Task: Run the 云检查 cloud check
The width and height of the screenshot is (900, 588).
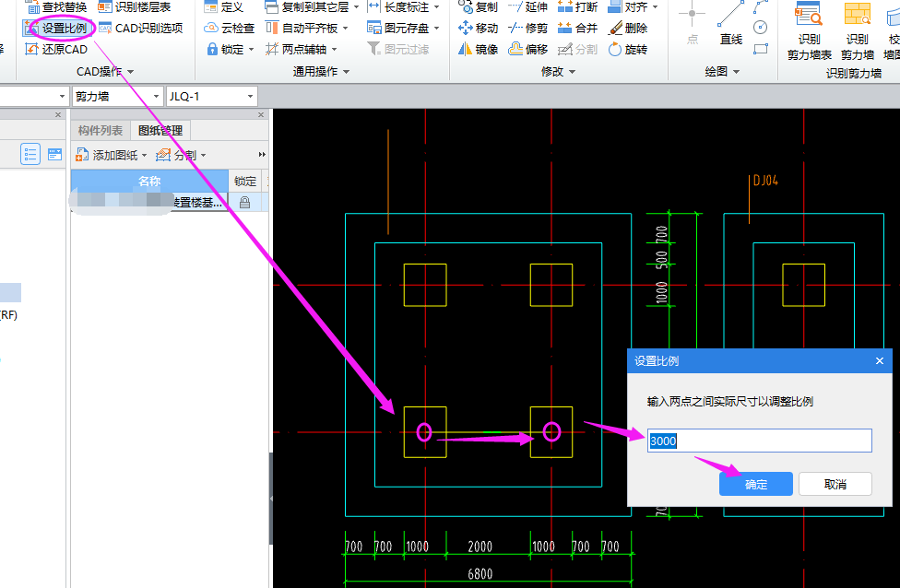Action: pos(230,28)
